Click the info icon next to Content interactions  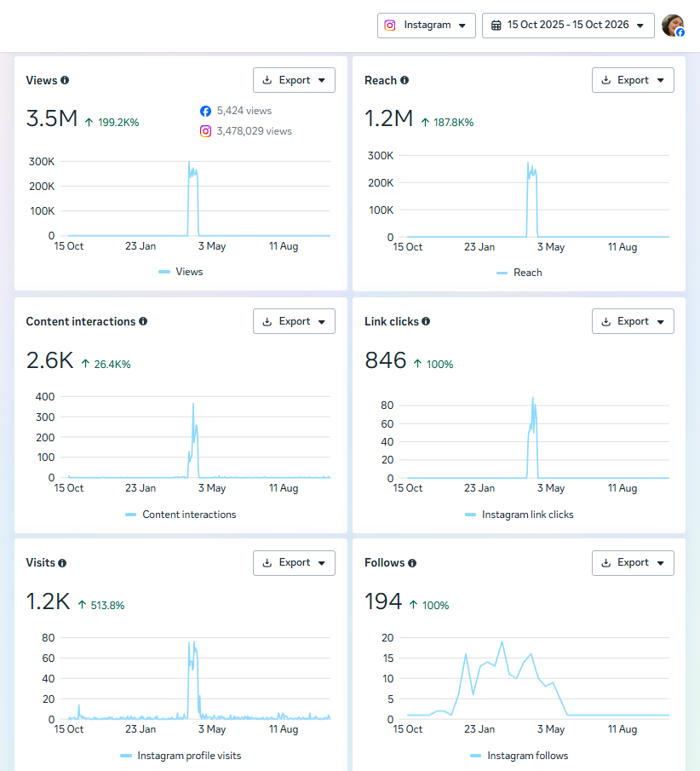pyautogui.click(x=143, y=321)
